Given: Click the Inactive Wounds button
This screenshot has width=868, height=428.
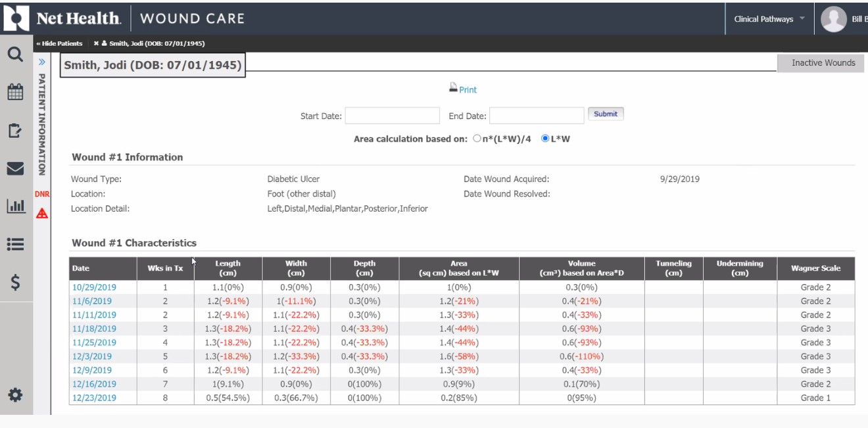Looking at the screenshot, I should 823,63.
